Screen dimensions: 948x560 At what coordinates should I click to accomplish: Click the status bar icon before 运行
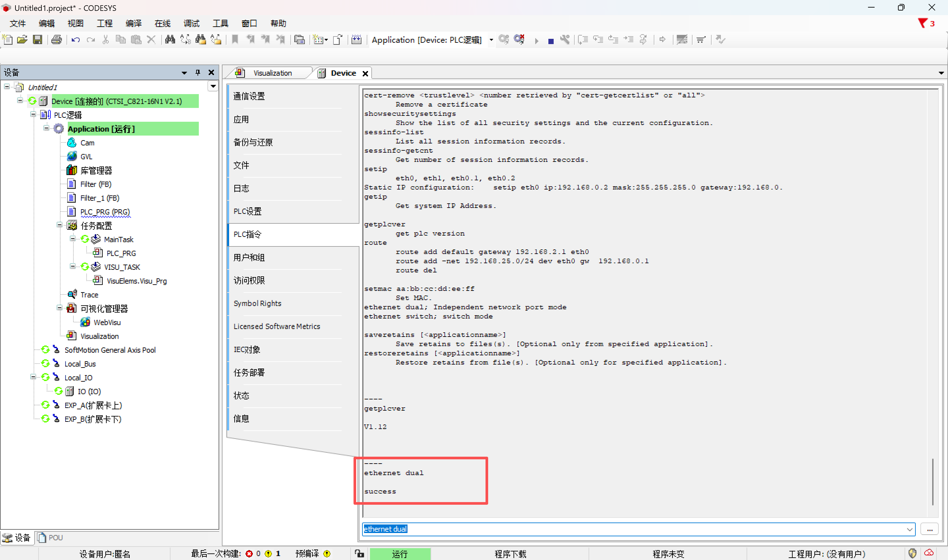pyautogui.click(x=359, y=554)
